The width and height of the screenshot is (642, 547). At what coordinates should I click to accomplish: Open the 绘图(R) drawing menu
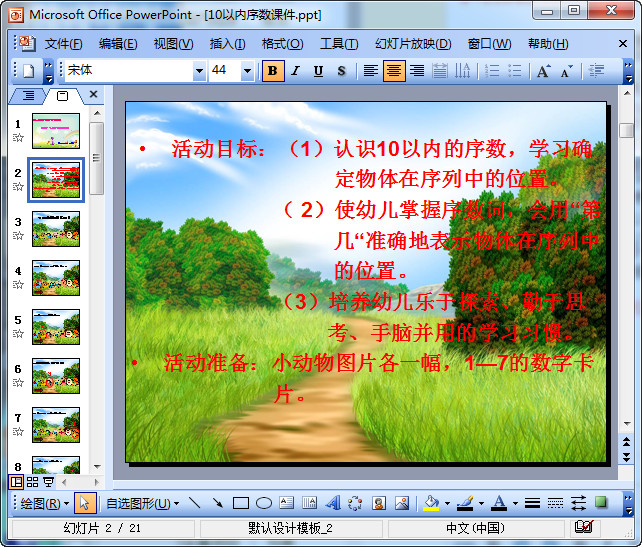click(x=44, y=503)
